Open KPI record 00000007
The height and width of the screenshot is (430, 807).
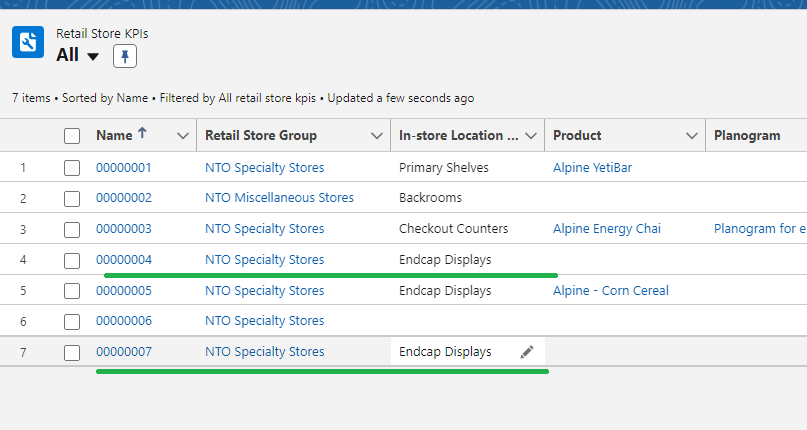[x=124, y=352]
